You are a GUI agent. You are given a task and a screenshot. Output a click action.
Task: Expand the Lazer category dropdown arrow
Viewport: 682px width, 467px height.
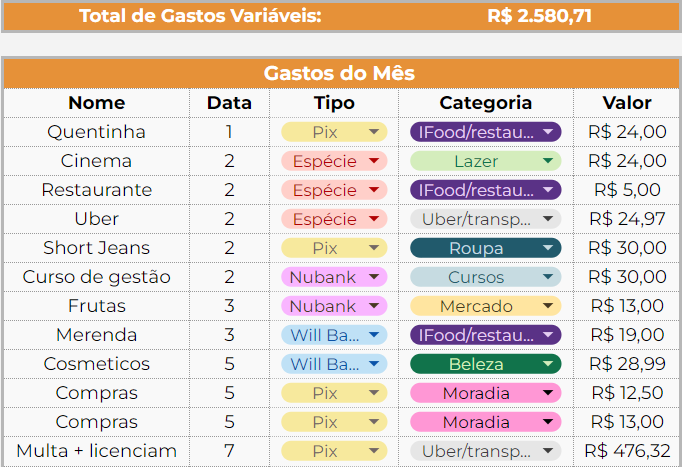click(x=548, y=161)
